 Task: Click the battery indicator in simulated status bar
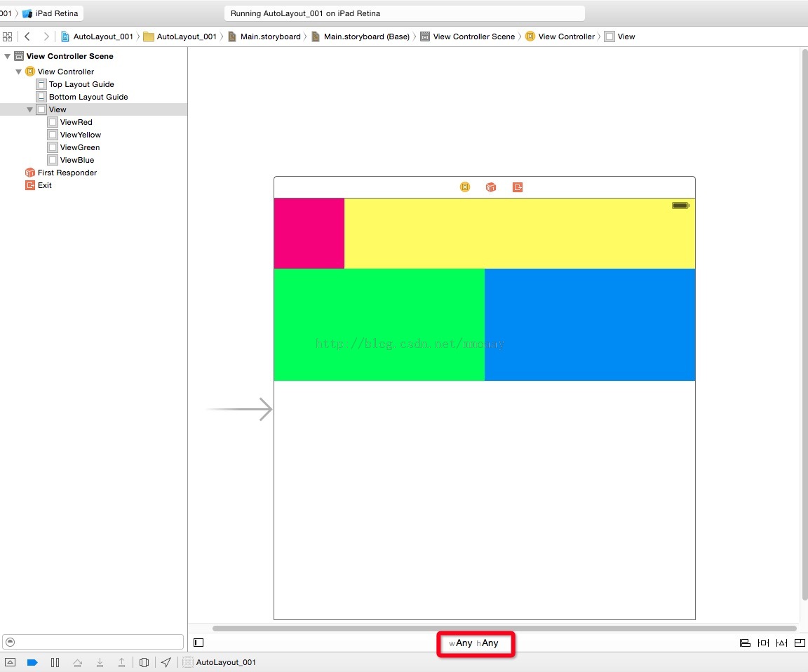681,206
